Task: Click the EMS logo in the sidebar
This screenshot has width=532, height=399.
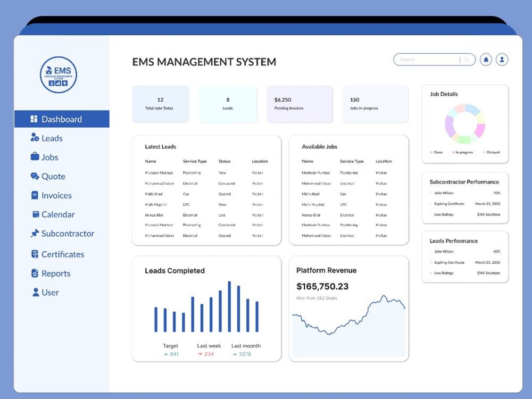Action: (59, 74)
